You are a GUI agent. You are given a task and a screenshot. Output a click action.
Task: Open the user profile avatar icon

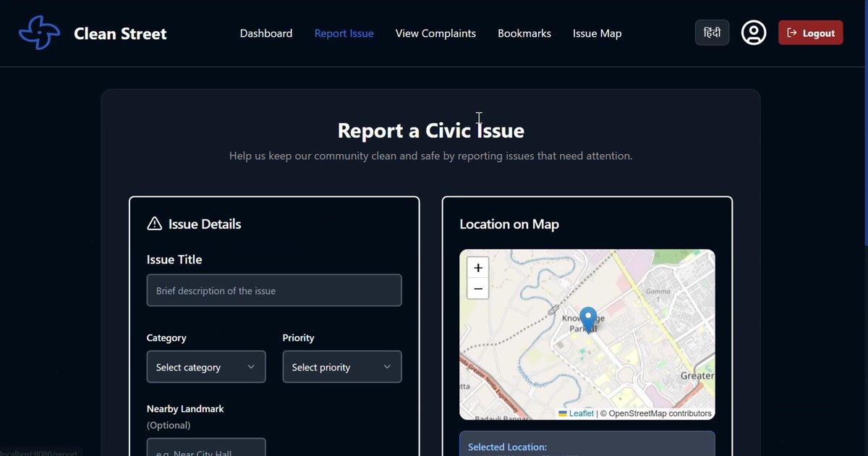pyautogui.click(x=754, y=33)
